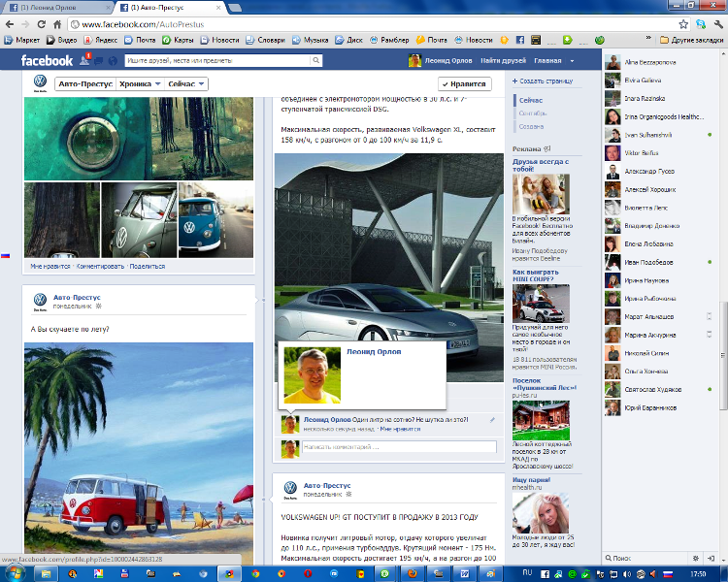Screen dimensions: 728x582
Task: Click Комментировать under the bus photos
Action: pyautogui.click(x=100, y=267)
